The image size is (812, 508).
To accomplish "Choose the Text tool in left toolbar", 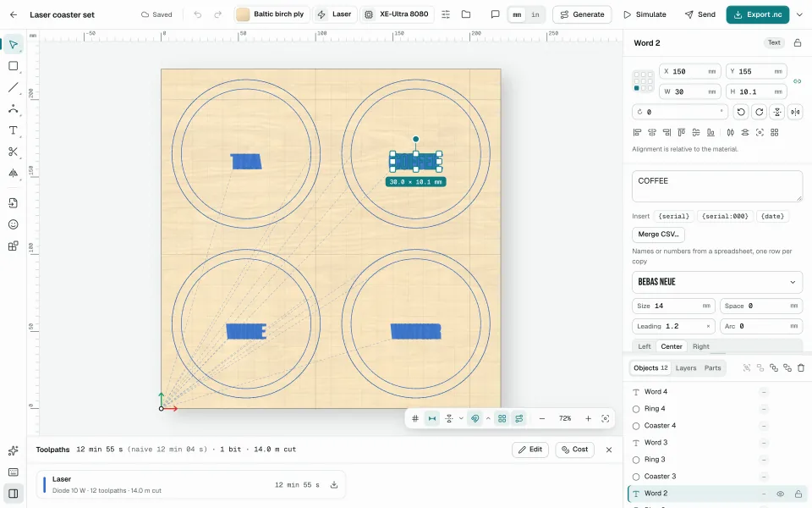I will [14, 130].
